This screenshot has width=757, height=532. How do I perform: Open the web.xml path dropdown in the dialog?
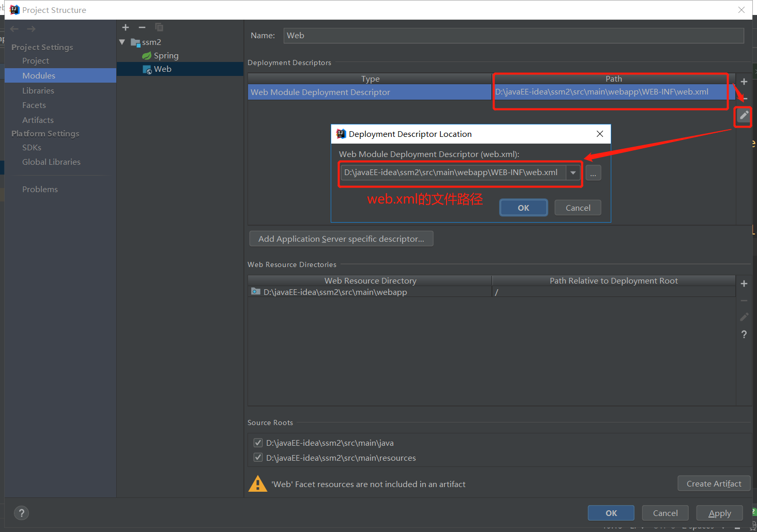tap(573, 173)
